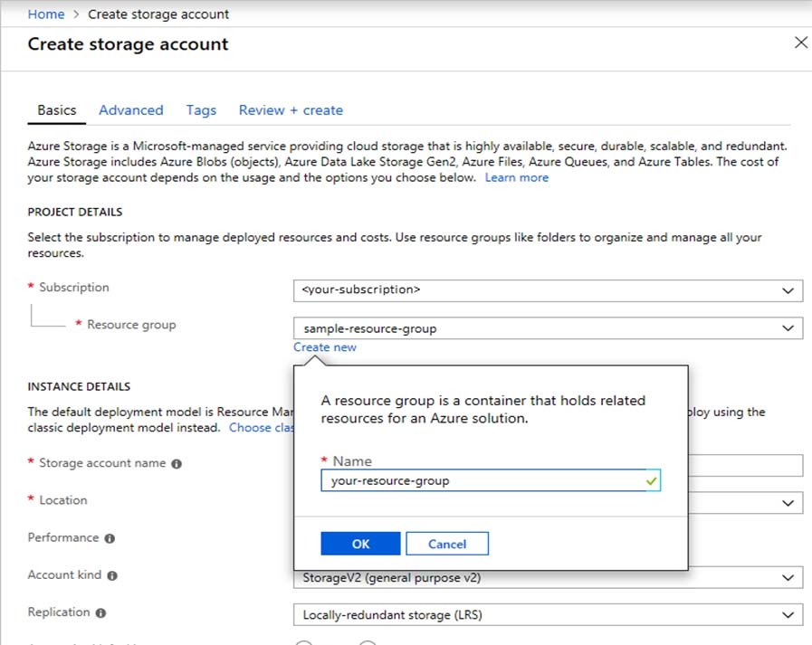Expand the Location dropdown
The width and height of the screenshot is (812, 645).
pyautogui.click(x=788, y=503)
